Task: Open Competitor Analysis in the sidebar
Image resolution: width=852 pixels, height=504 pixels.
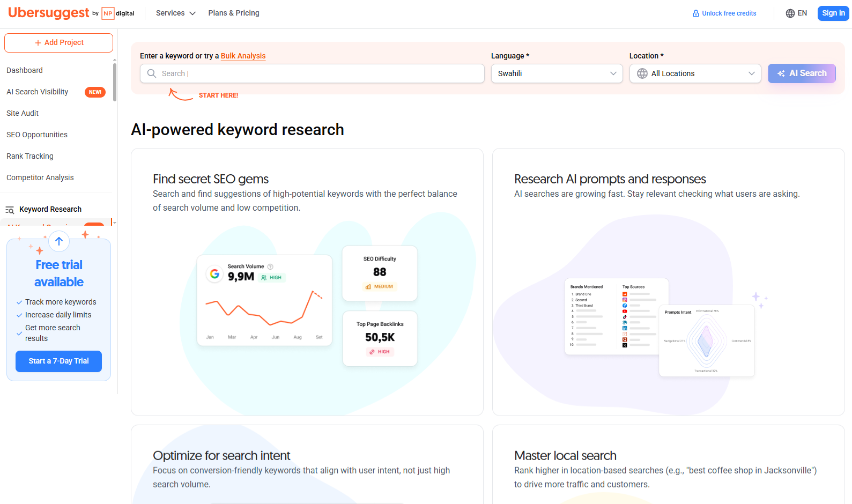Action: click(x=40, y=177)
